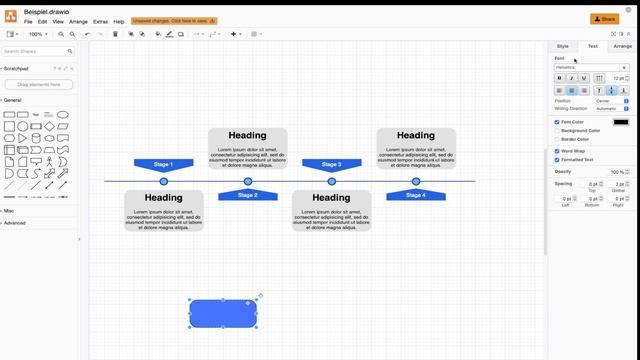Undo the last action via toolbar

pyautogui.click(x=87, y=34)
